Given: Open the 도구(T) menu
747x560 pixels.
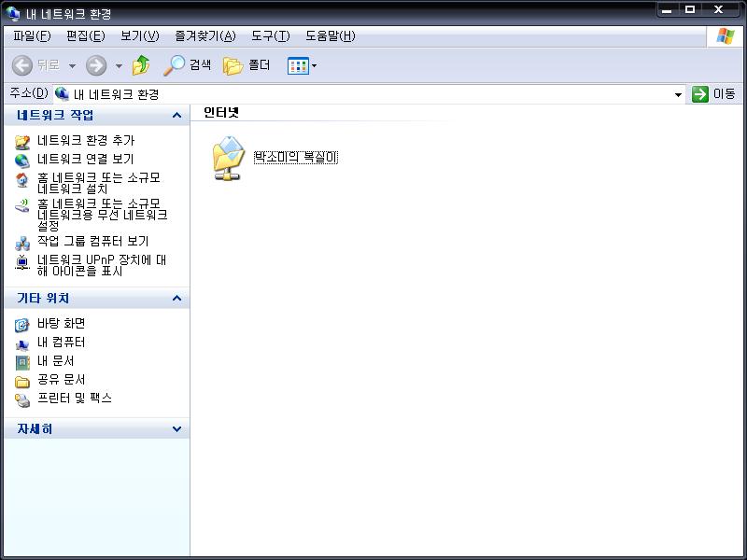Looking at the screenshot, I should click(271, 35).
